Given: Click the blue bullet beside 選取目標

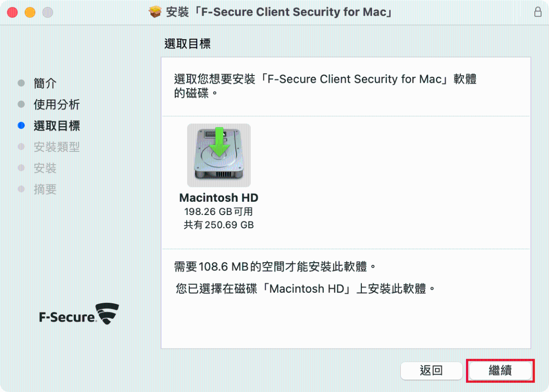Looking at the screenshot, I should [x=21, y=126].
